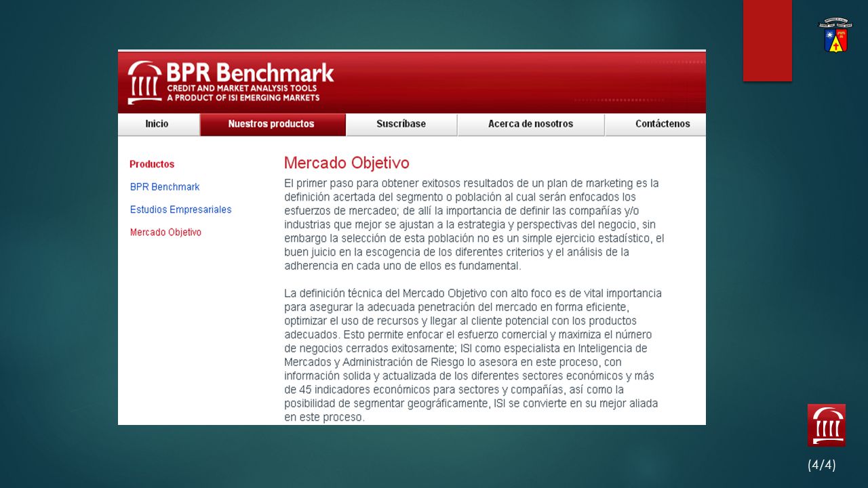
Task: Select Mercado Objetivo in the sidebar
Action: (x=166, y=232)
